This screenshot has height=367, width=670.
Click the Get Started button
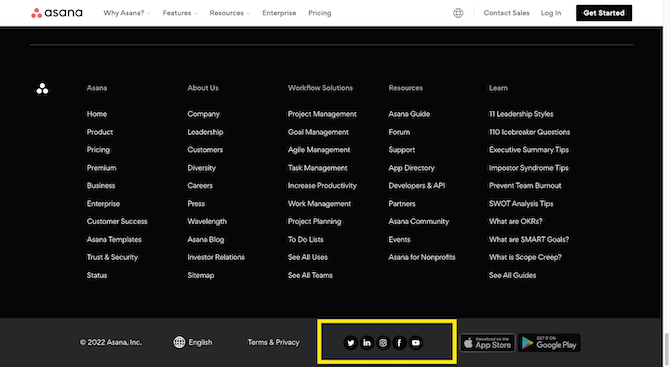[604, 13]
